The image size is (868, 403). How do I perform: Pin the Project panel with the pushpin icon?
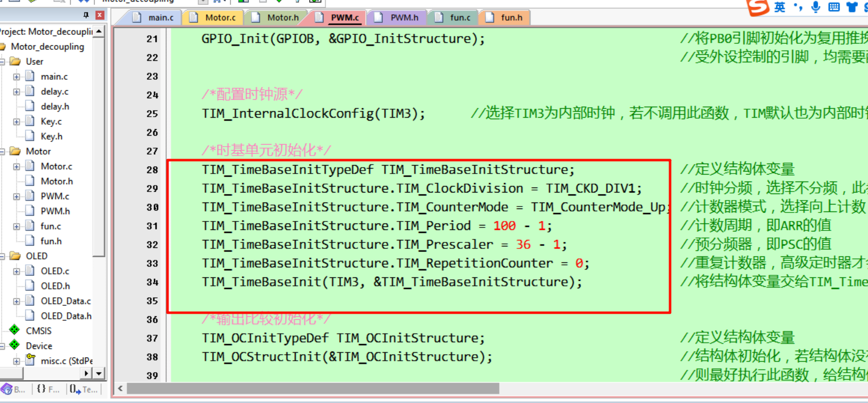pos(86,15)
